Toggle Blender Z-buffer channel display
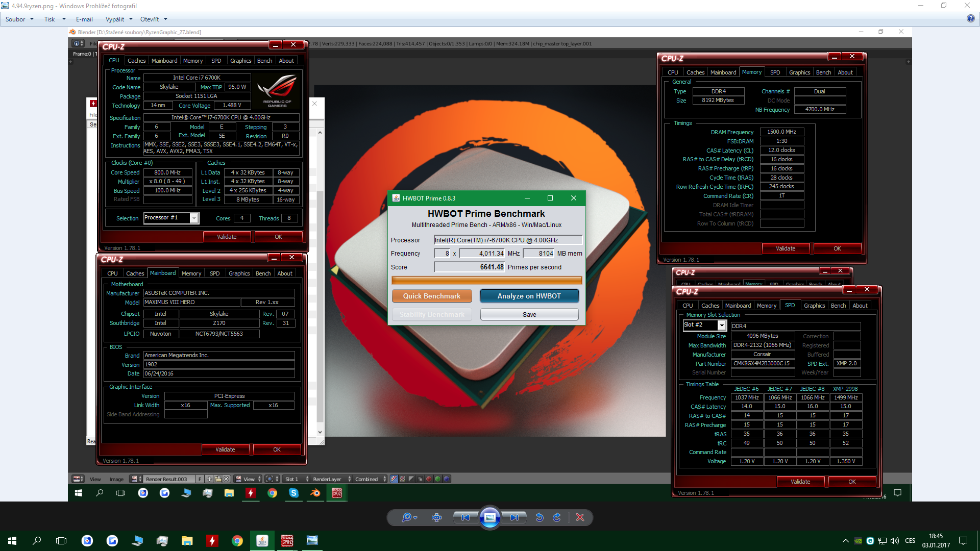Screen dimensions: 980x551 point(420,479)
